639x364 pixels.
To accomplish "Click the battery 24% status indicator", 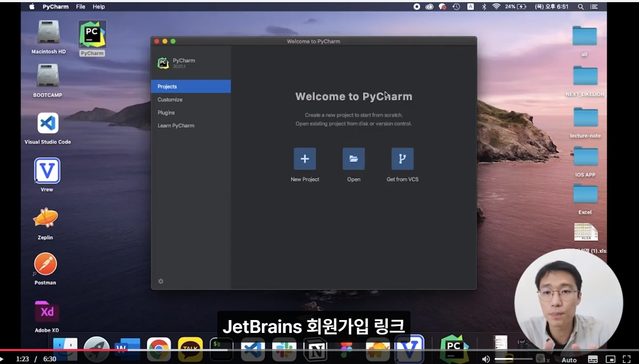I will click(x=516, y=6).
